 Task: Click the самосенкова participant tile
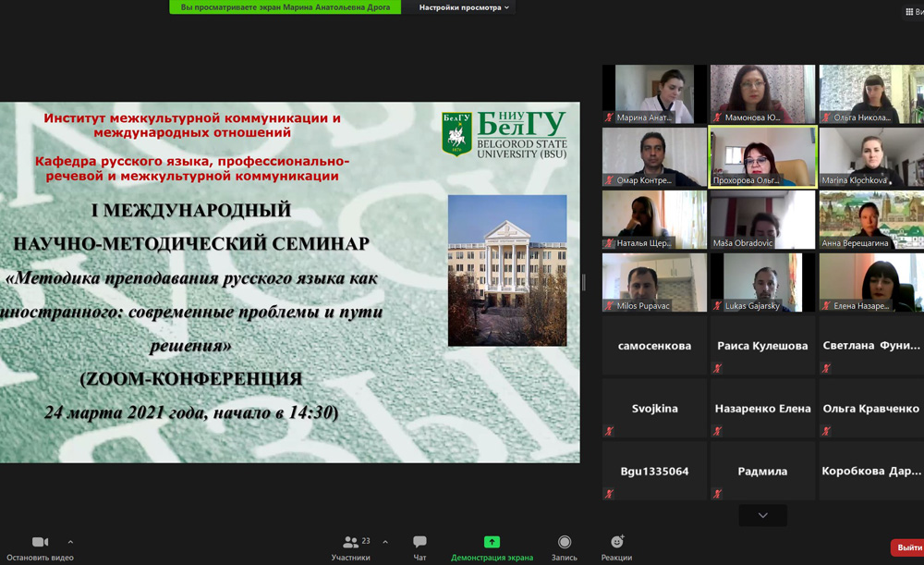coord(654,345)
